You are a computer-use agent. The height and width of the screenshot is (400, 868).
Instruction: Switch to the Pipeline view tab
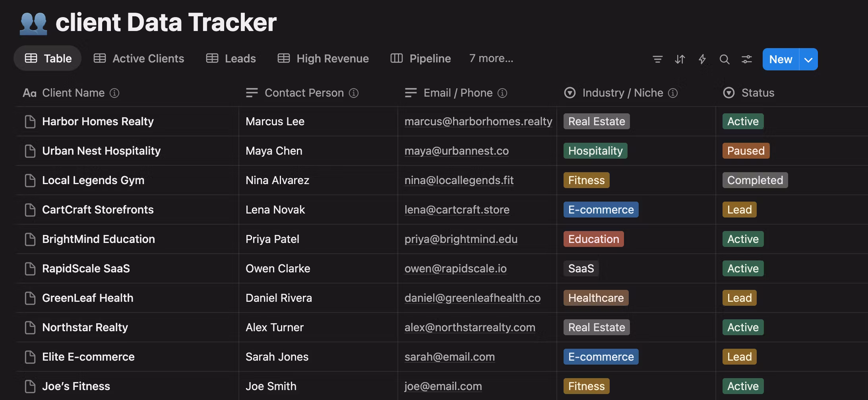tap(420, 58)
